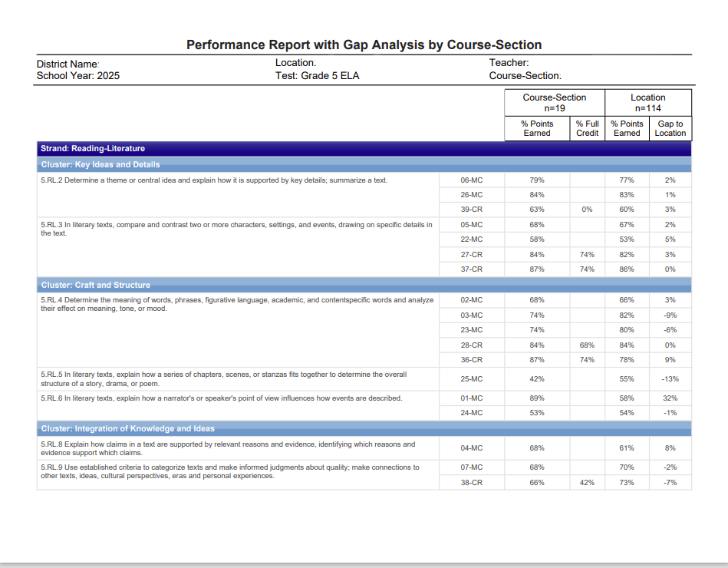Screen dimensions: 728x568
Task: Select 'Test: Grade 5 ELA' text
Action: 317,76
